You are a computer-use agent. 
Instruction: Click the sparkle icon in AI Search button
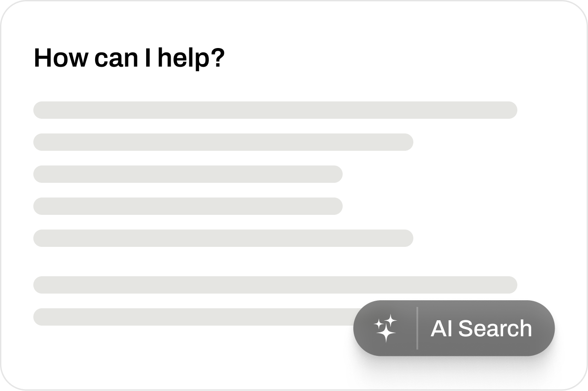click(x=385, y=328)
